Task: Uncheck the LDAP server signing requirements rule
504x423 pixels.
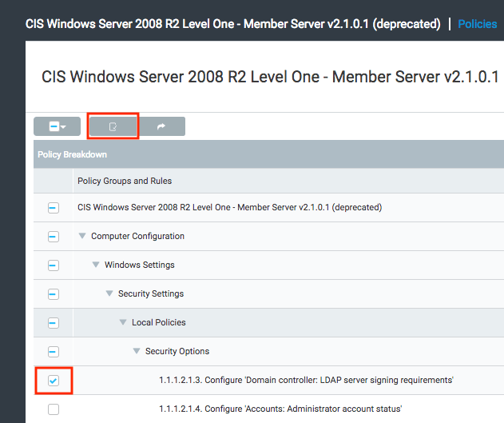Action: (x=54, y=381)
